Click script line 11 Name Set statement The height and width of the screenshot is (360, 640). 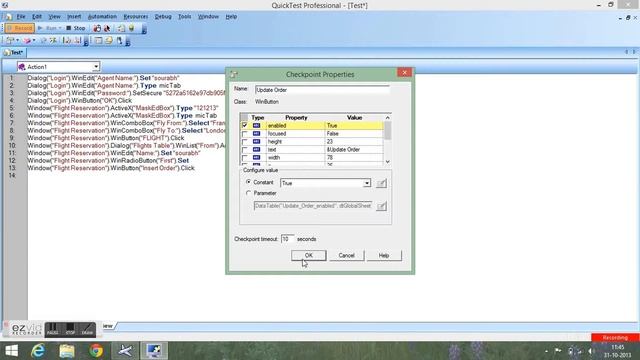(x=114, y=153)
